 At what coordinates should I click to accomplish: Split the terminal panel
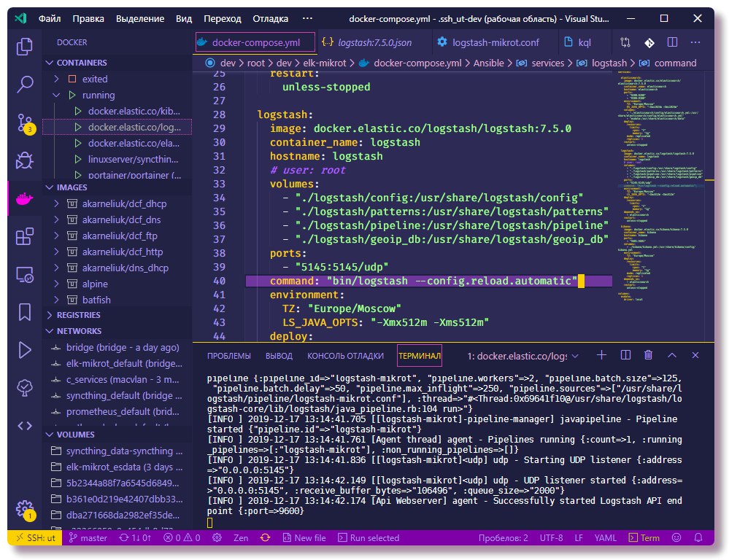(x=626, y=355)
